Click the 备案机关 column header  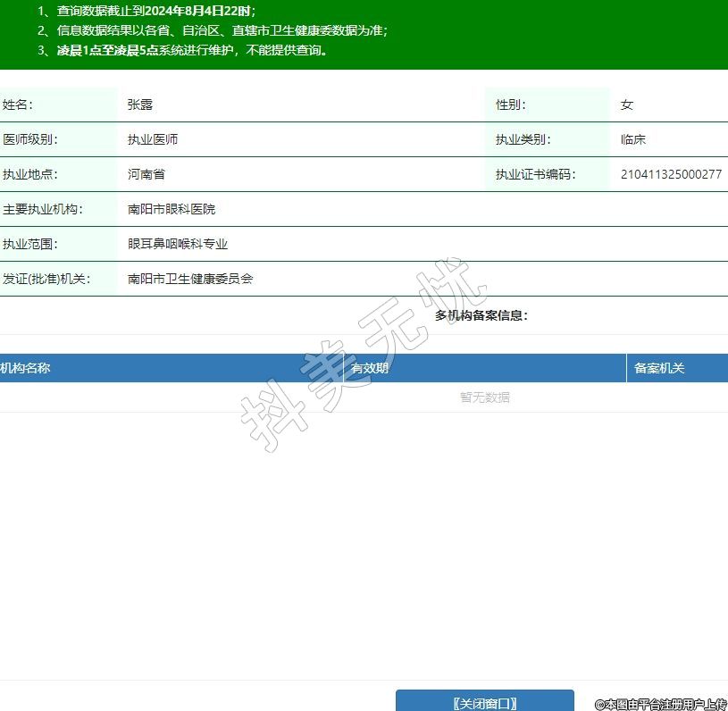coord(659,368)
